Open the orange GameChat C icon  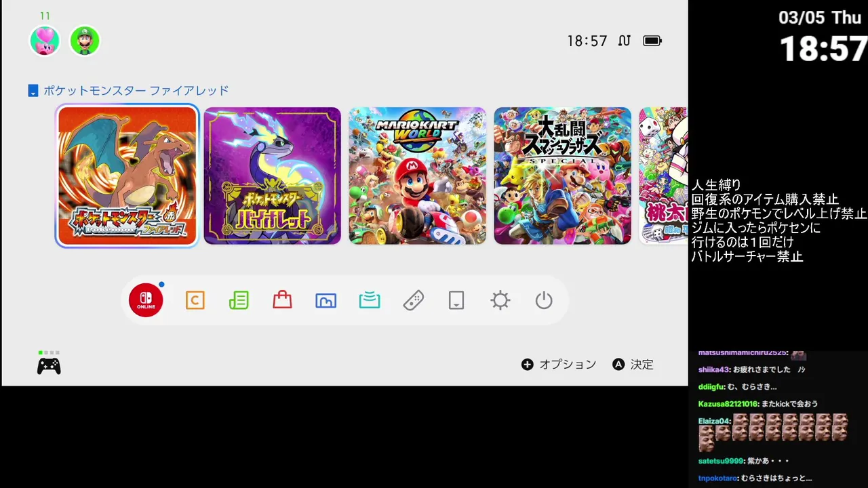pos(195,300)
